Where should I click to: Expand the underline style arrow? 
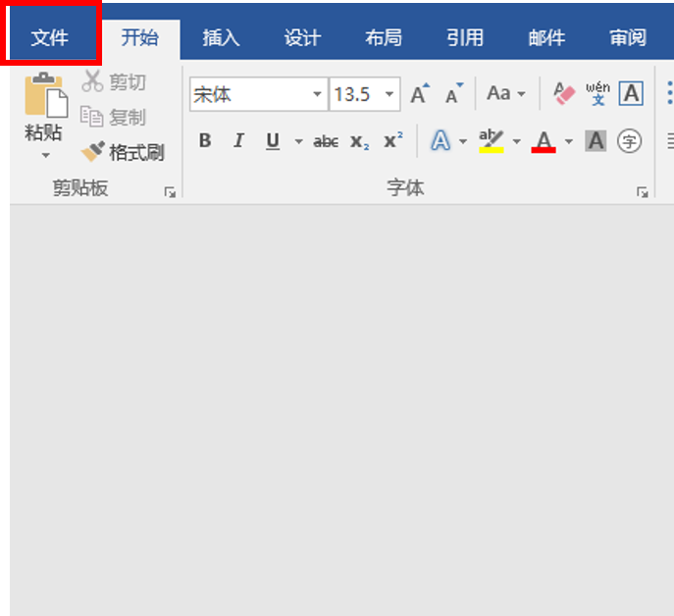point(299,141)
